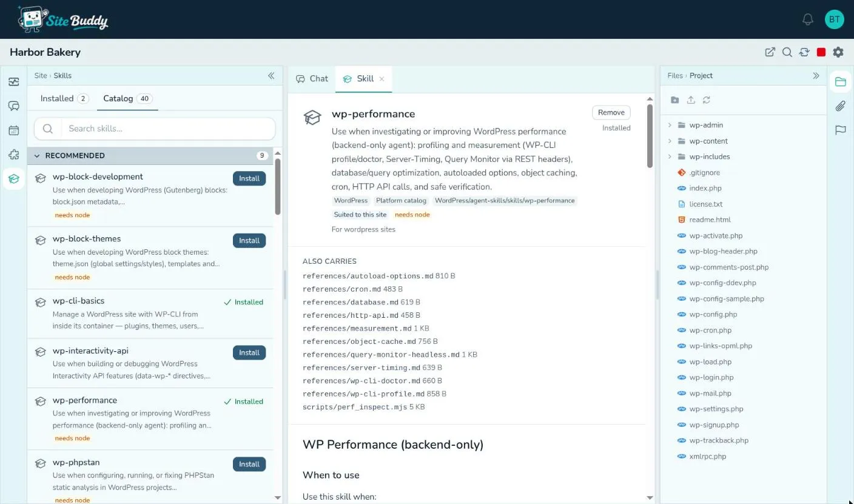Open the chat sidebar icon
The width and height of the screenshot is (854, 504).
pos(13,106)
